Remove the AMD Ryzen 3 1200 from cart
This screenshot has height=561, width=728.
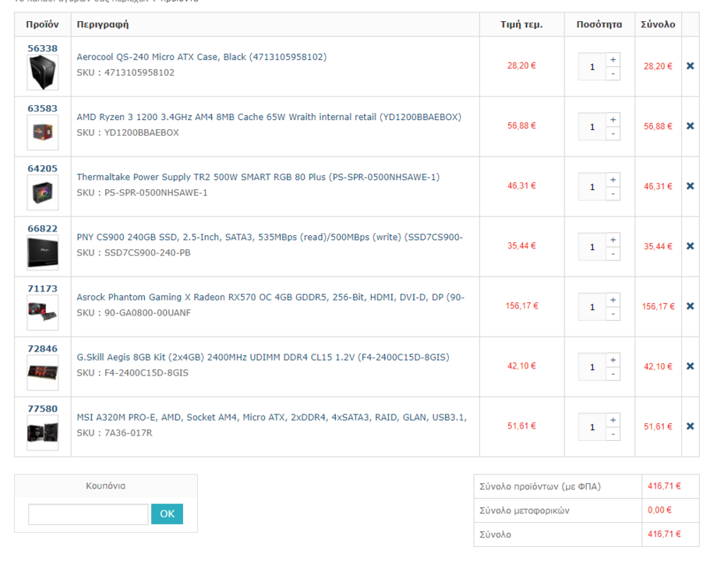tap(690, 125)
